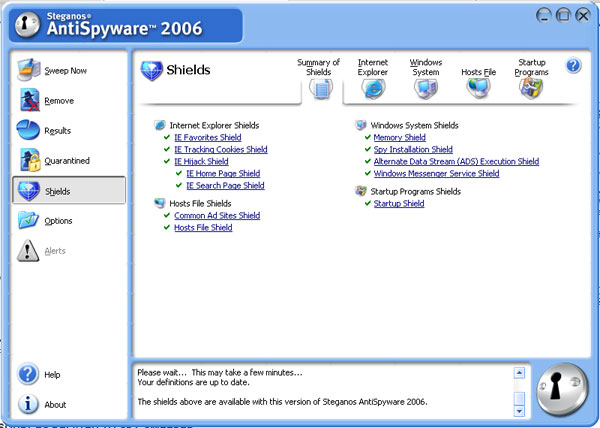Image resolution: width=600 pixels, height=428 pixels.
Task: Click the large silver keyhole button at bottom right
Action: click(562, 390)
